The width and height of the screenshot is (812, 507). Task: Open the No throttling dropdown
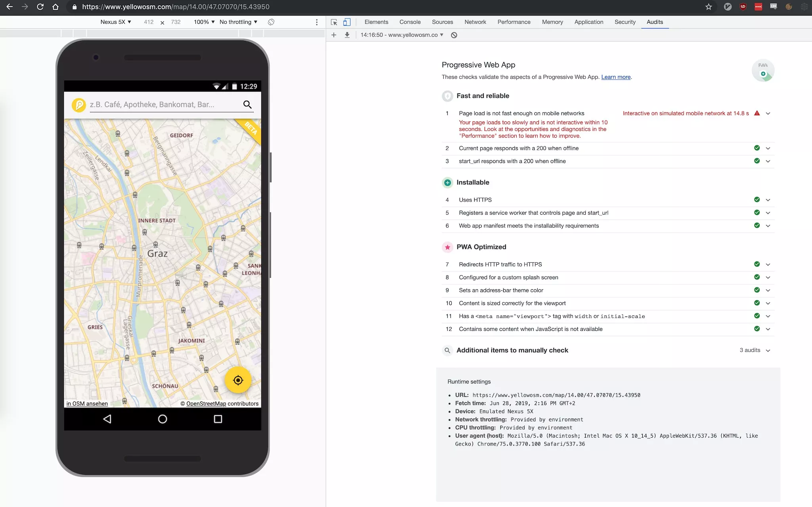click(x=238, y=22)
